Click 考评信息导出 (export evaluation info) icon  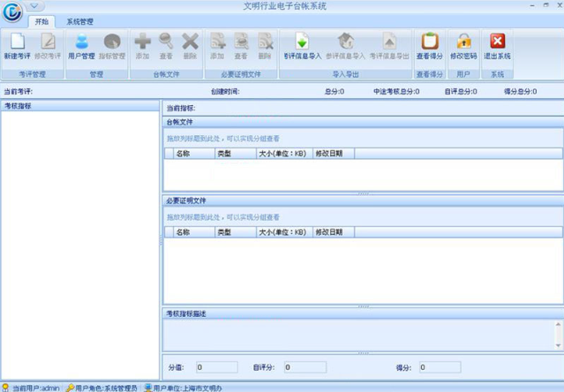click(389, 43)
